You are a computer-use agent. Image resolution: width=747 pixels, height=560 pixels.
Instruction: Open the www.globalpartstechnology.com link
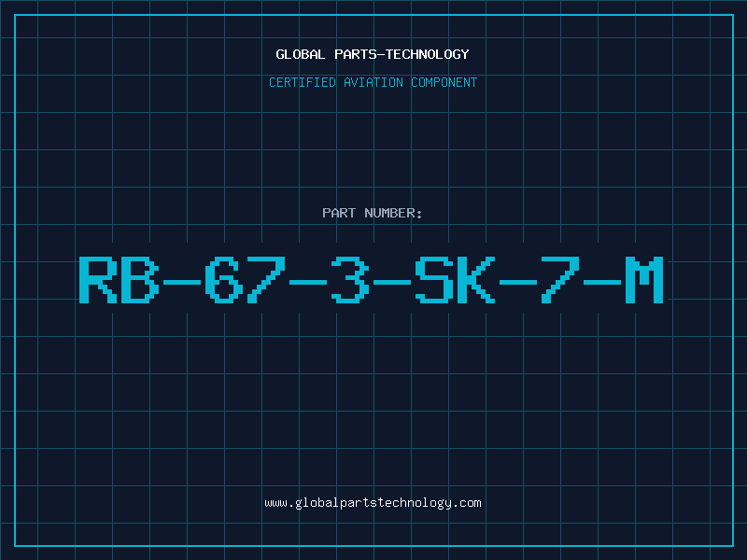pyautogui.click(x=373, y=503)
